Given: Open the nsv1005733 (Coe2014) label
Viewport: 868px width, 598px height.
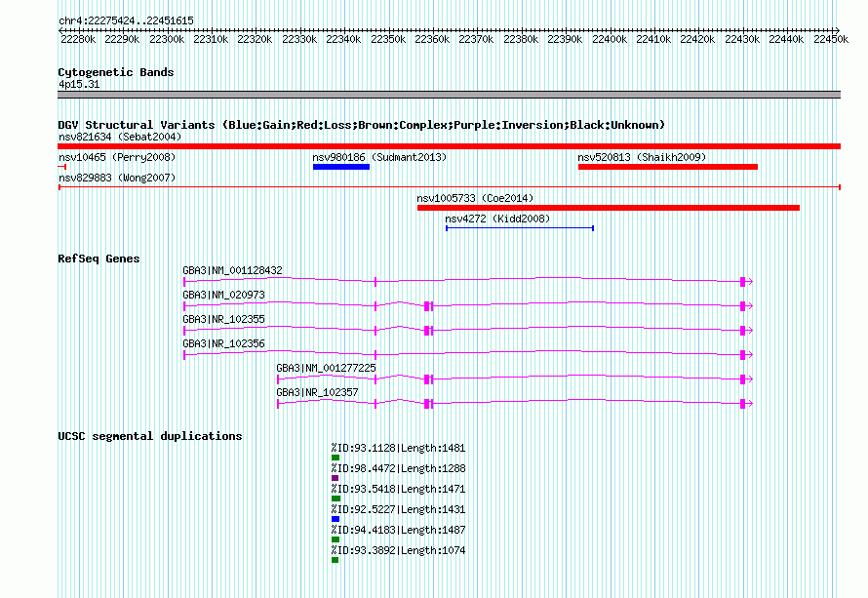Looking at the screenshot, I should coord(475,198).
